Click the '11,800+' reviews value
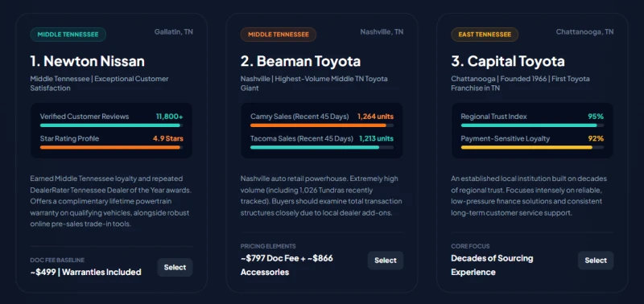The image size is (644, 304). [170, 117]
